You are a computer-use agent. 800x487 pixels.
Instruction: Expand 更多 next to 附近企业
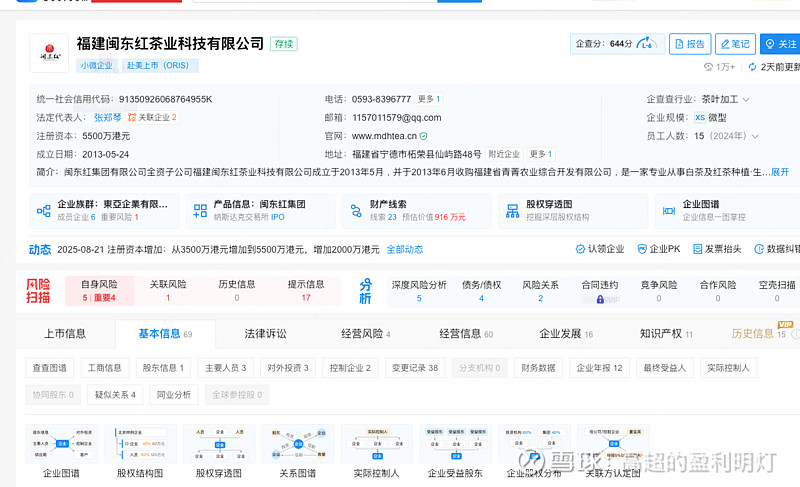click(540, 154)
